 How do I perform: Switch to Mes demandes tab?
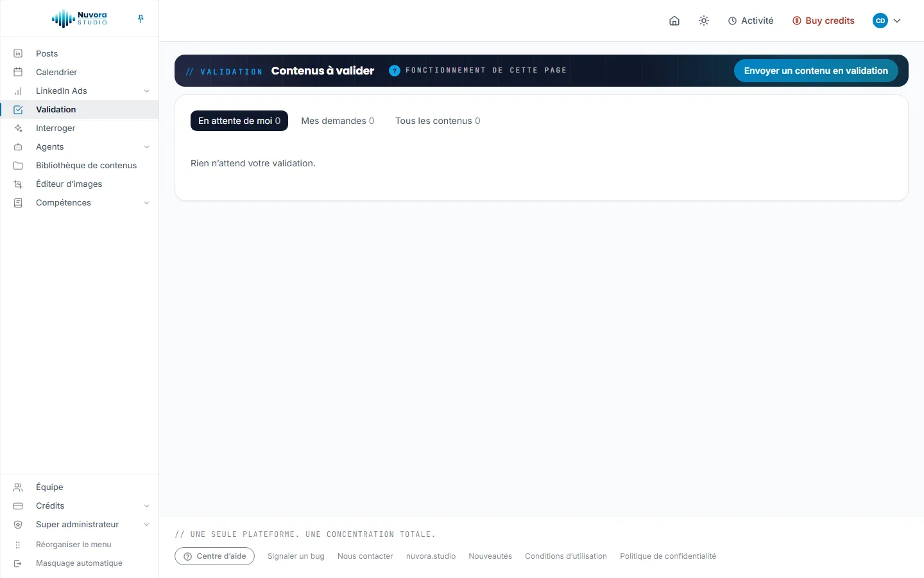point(338,121)
